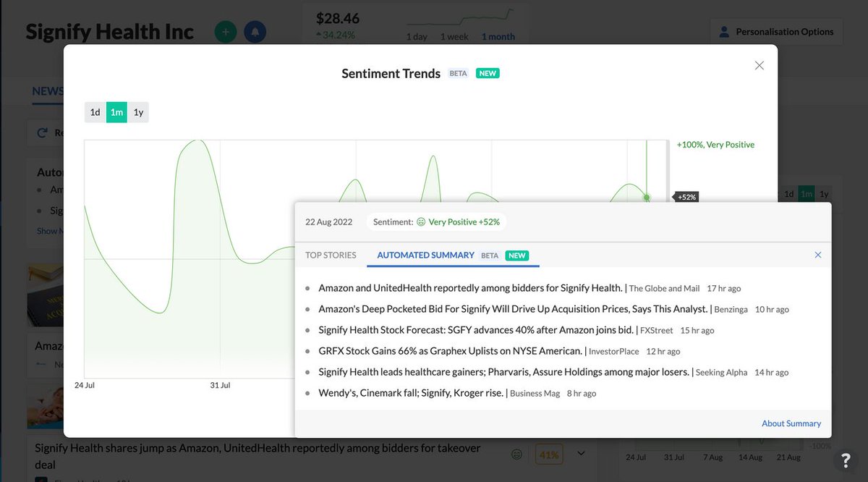Open the NEWS tab behind the modal
868x482 pixels.
pyautogui.click(x=48, y=91)
